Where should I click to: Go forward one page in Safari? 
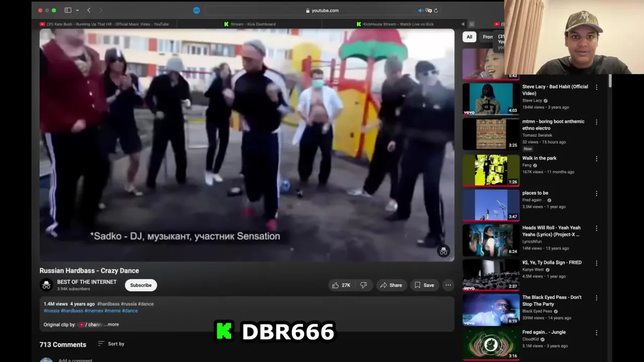[x=101, y=10]
